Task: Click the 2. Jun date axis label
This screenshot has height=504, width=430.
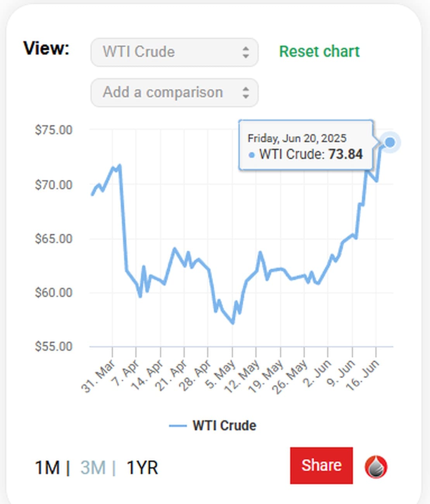Action: (318, 373)
